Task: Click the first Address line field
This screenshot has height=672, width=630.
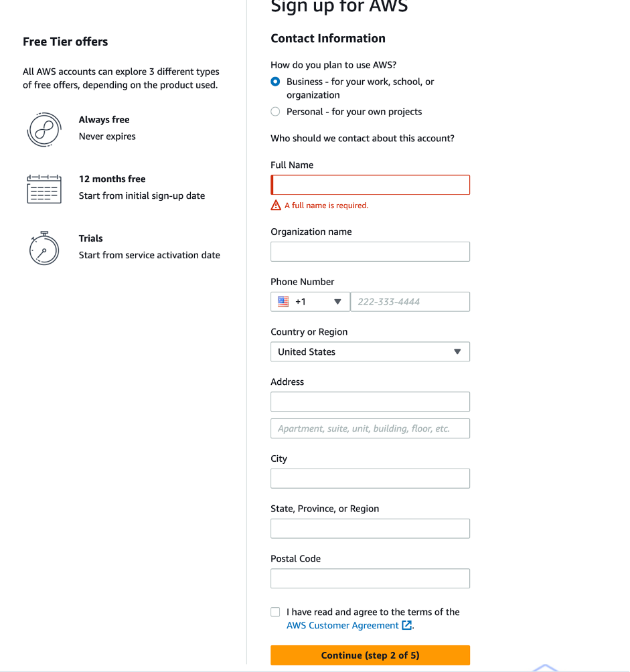Action: pyautogui.click(x=370, y=402)
